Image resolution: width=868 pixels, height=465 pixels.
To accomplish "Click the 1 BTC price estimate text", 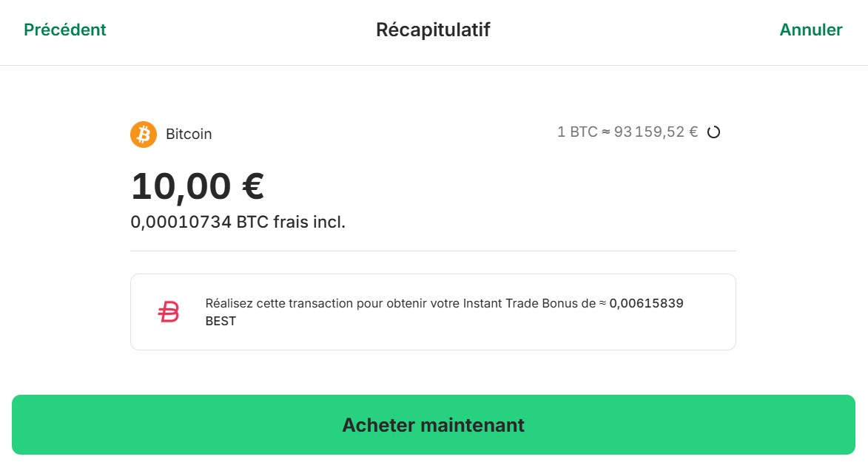I will coord(627,132).
